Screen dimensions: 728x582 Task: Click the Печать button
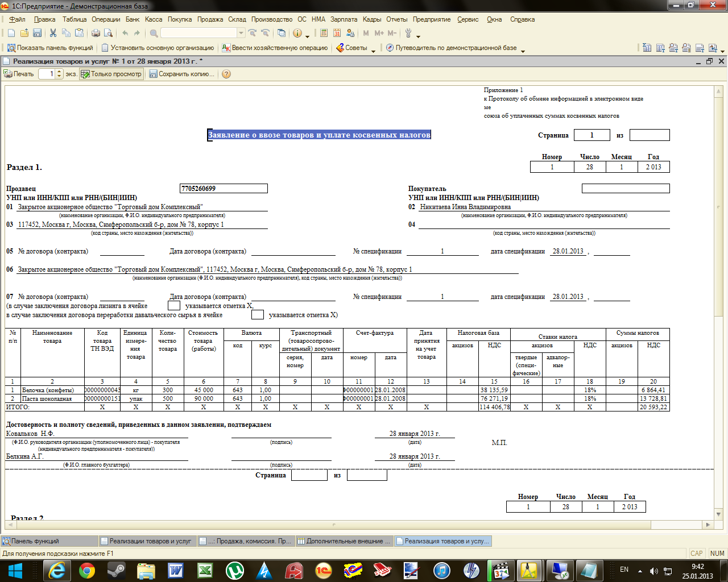pos(19,74)
